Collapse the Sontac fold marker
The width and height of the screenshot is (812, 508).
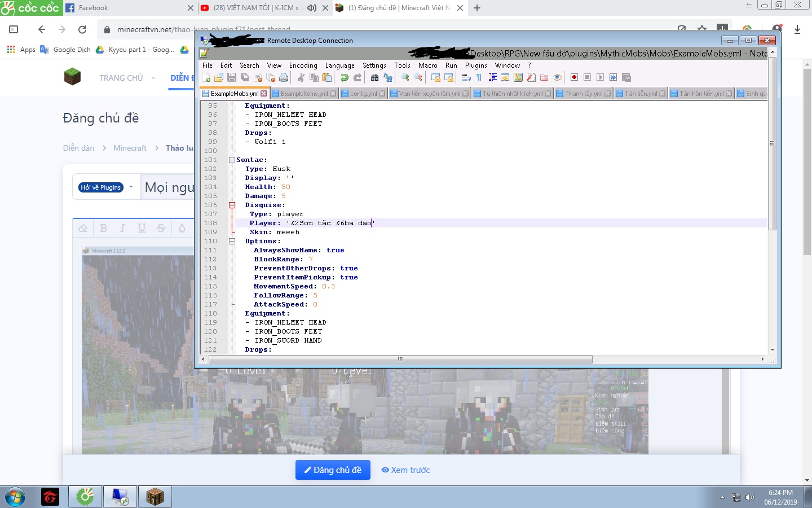pyautogui.click(x=232, y=160)
